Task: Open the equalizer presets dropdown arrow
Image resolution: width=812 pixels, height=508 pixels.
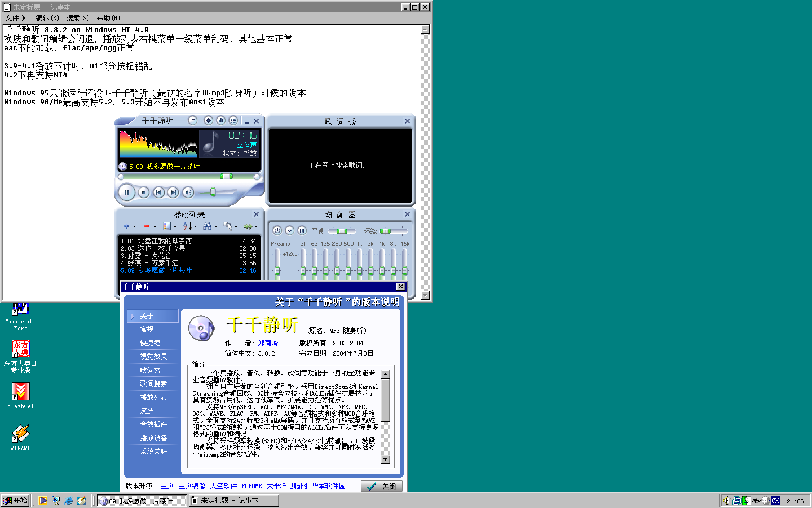Action: (x=289, y=230)
